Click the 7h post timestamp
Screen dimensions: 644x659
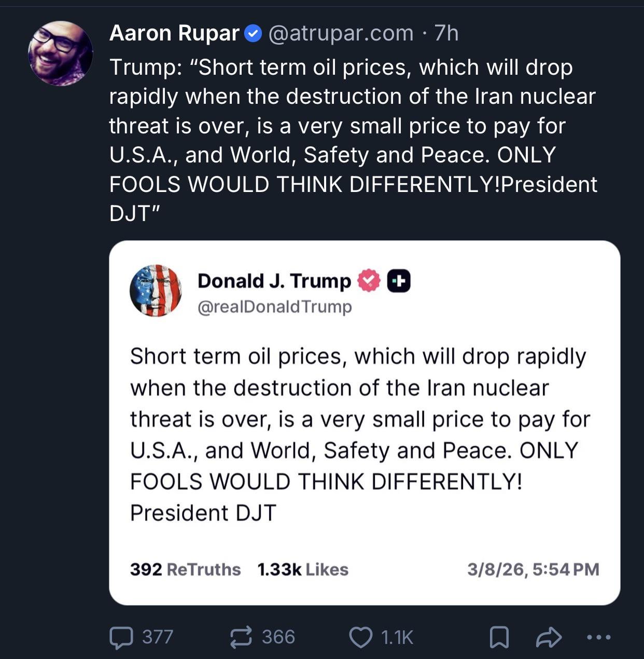(x=446, y=33)
